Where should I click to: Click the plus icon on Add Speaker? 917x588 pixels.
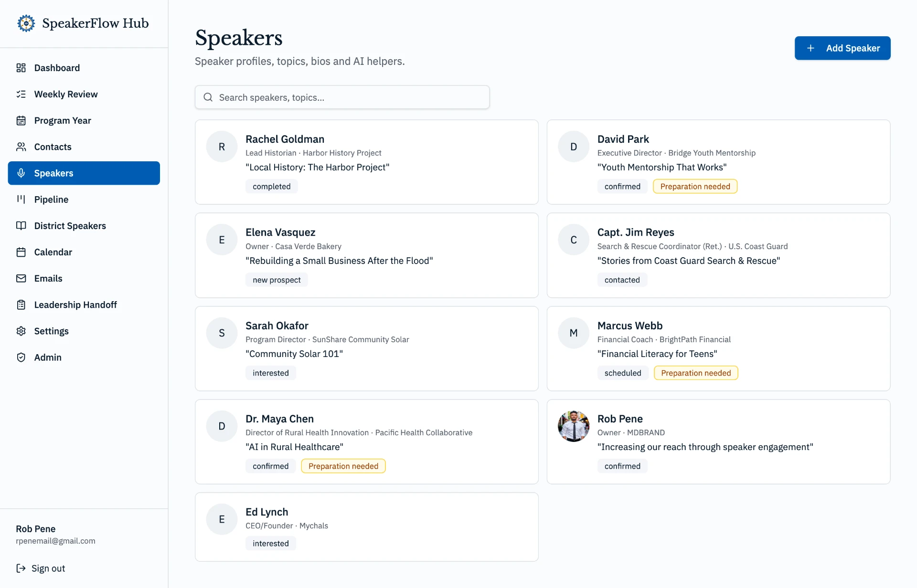[810, 48]
